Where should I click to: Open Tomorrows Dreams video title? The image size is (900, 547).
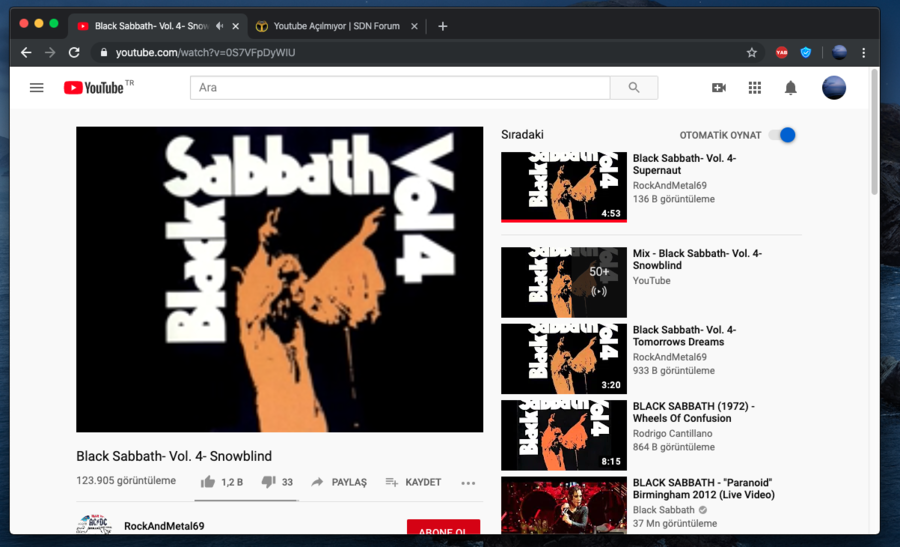(684, 336)
